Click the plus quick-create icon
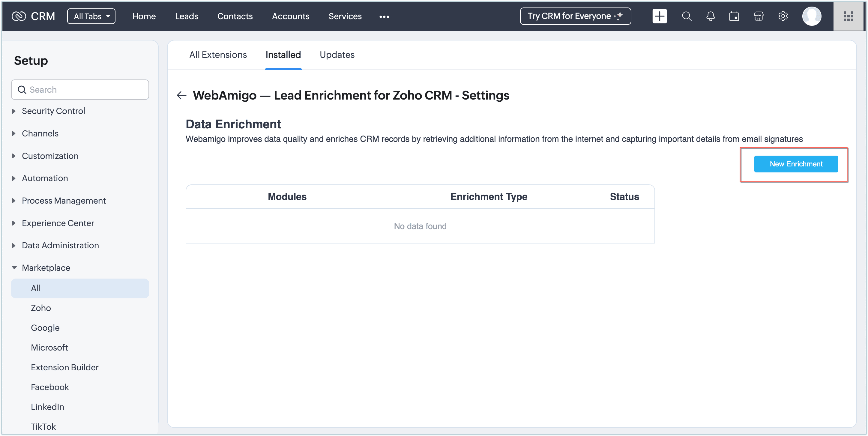Image resolution: width=868 pixels, height=436 pixels. click(659, 16)
